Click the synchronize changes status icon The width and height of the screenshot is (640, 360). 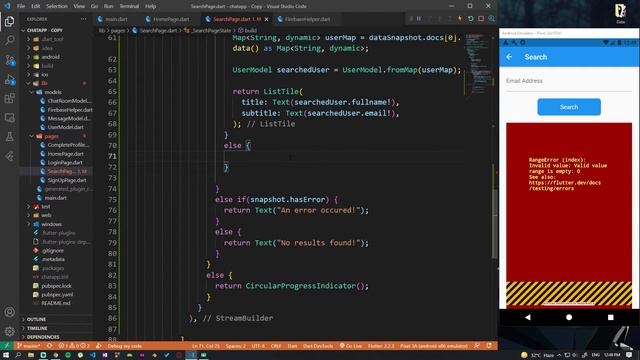[49, 346]
